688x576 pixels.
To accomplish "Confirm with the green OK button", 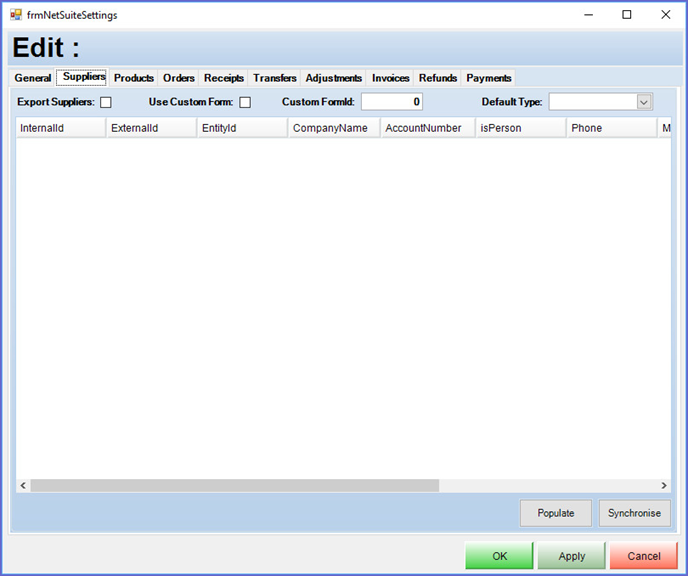I will (x=499, y=556).
